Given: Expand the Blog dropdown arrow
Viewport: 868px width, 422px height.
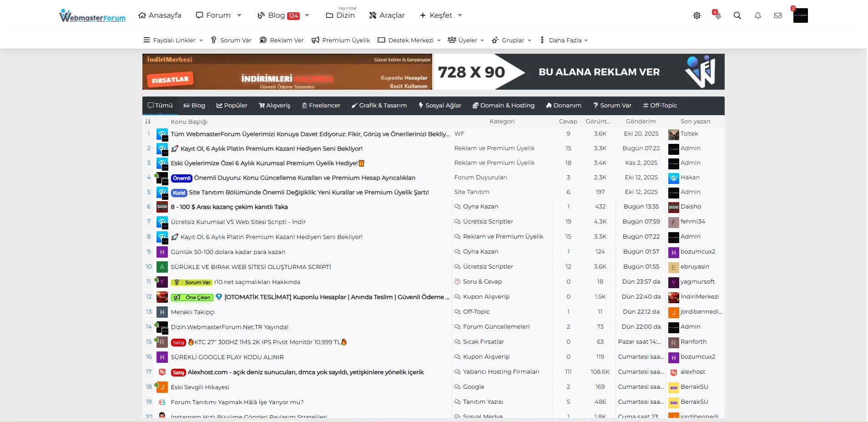Looking at the screenshot, I should pos(307,15).
